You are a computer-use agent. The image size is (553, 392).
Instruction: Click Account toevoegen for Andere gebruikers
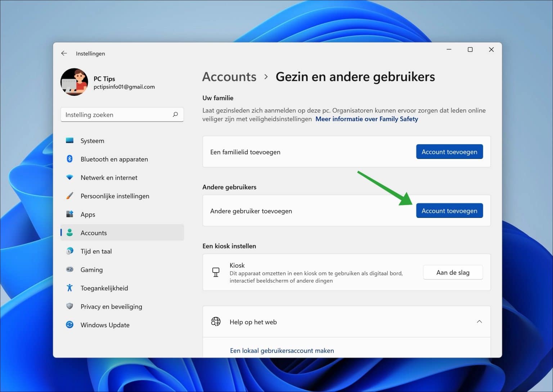pos(449,210)
